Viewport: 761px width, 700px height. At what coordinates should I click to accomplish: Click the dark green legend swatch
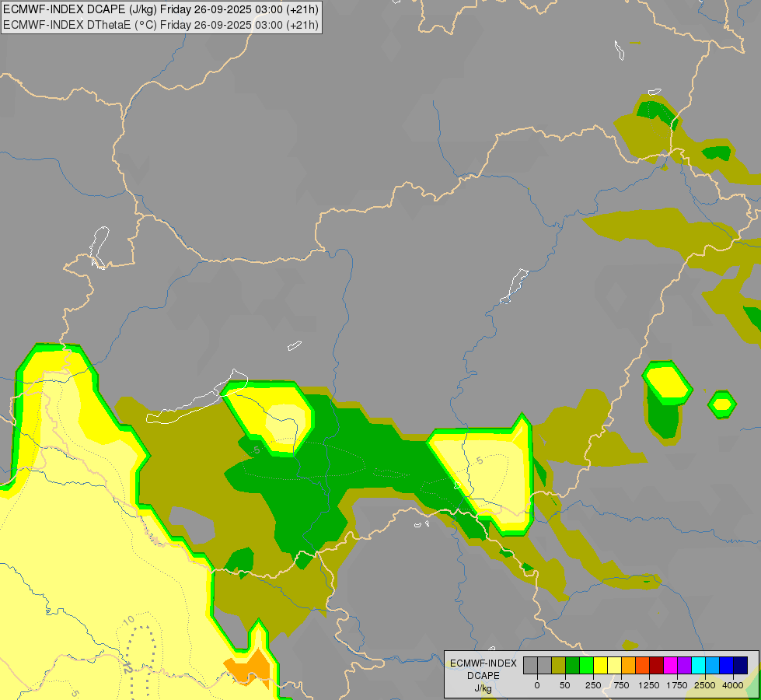point(573,666)
